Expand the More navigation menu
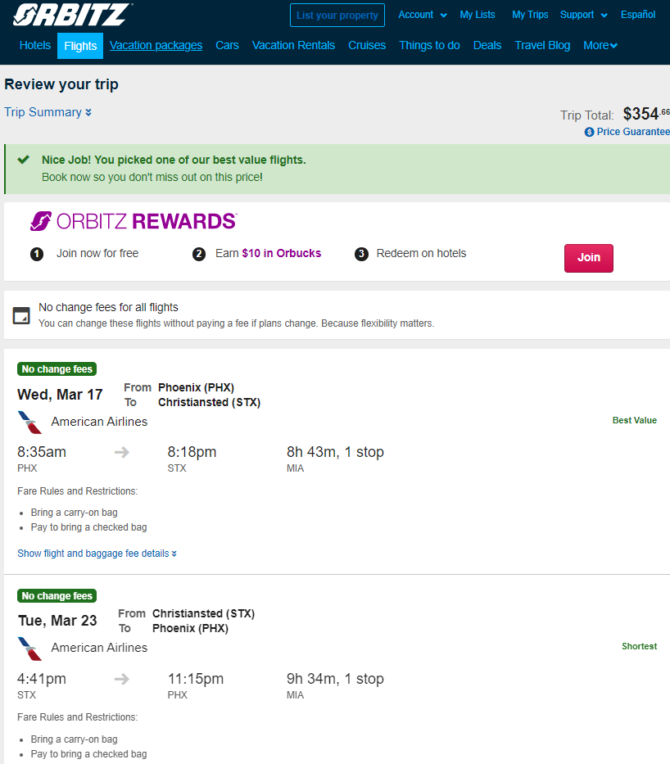670x764 pixels. coord(600,45)
